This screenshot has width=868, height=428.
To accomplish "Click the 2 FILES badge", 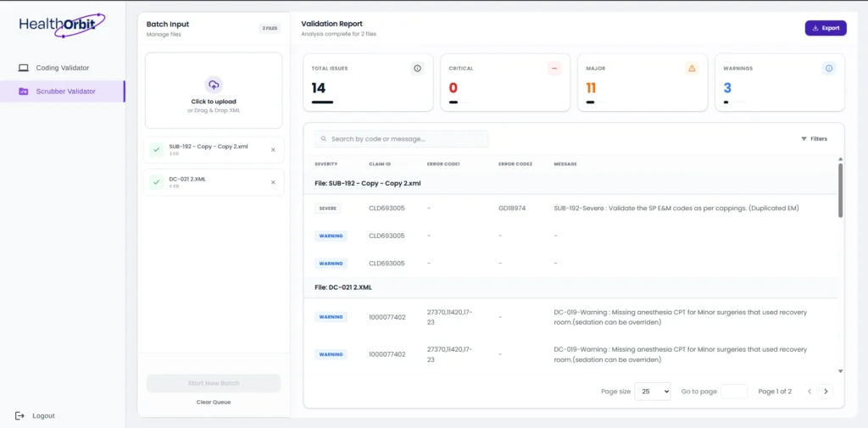I will coord(270,28).
